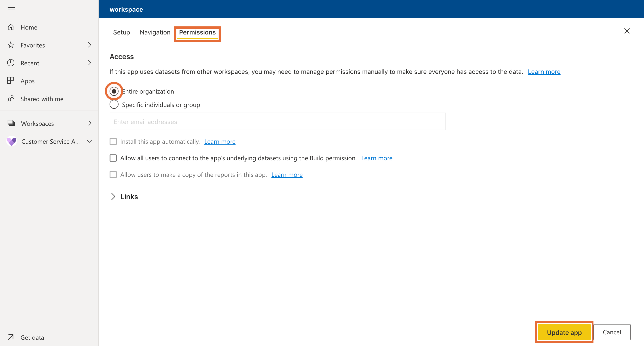Click the Shared with me icon

(12, 99)
